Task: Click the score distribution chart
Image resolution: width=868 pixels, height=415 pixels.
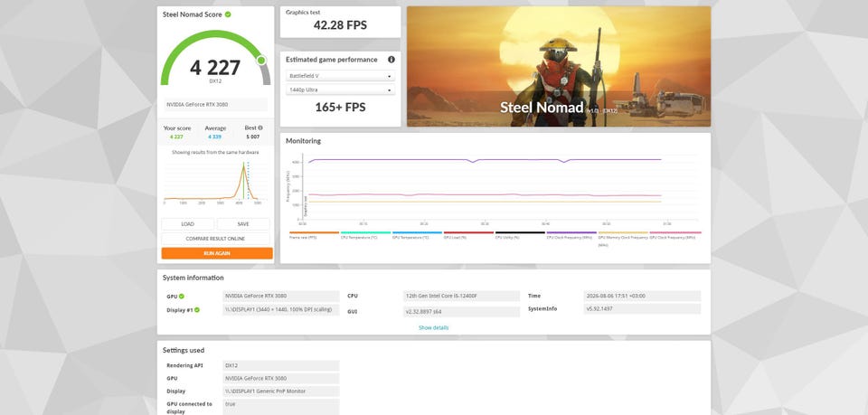Action: pos(215,182)
